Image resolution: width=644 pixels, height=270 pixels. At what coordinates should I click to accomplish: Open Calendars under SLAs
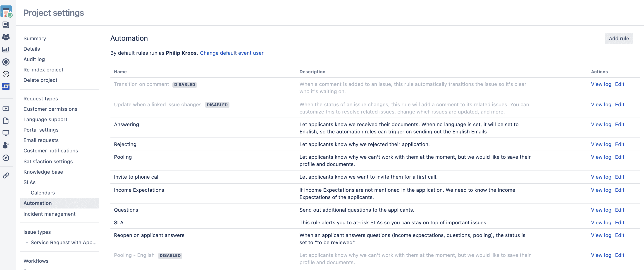click(43, 193)
